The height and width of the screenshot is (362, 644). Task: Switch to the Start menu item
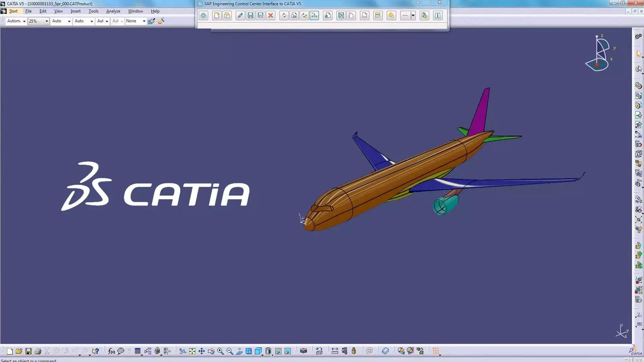point(13,11)
